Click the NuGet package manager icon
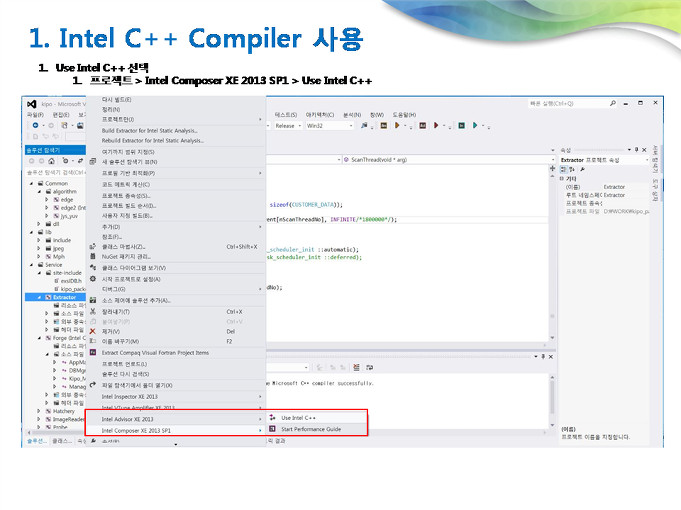This screenshot has width=681, height=510. coord(93,256)
